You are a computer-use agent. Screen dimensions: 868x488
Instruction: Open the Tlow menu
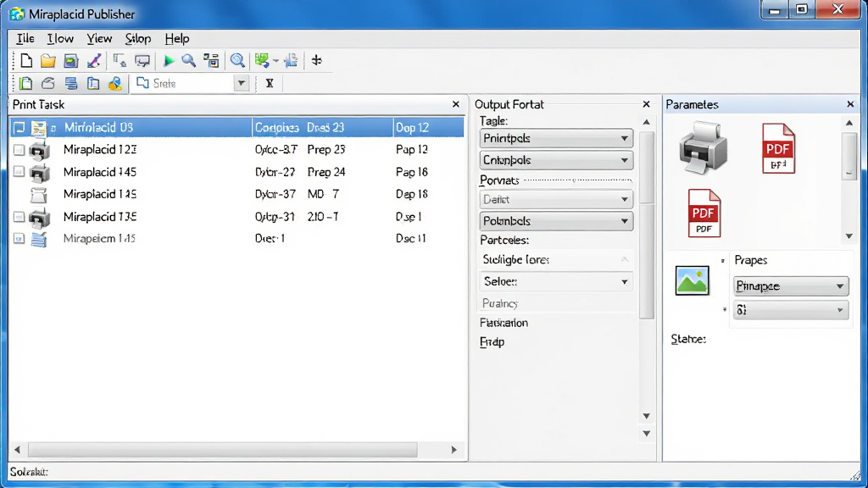coord(60,39)
